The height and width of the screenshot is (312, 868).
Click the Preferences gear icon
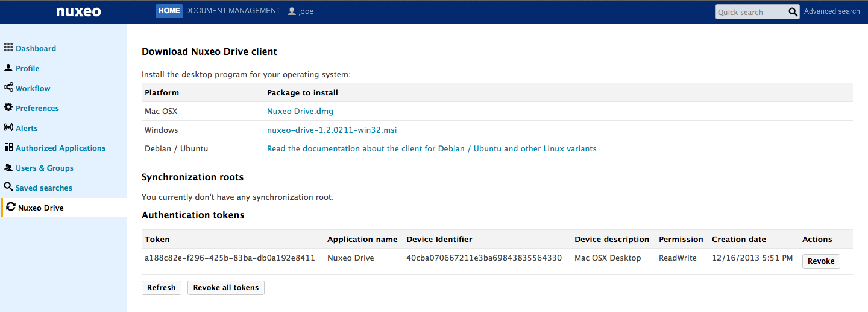[x=8, y=107]
